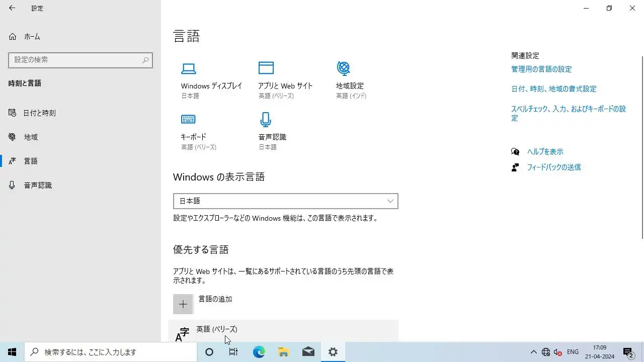Click the back arrow in Settings header
Screen dimensions: 644x362
click(x=12, y=8)
